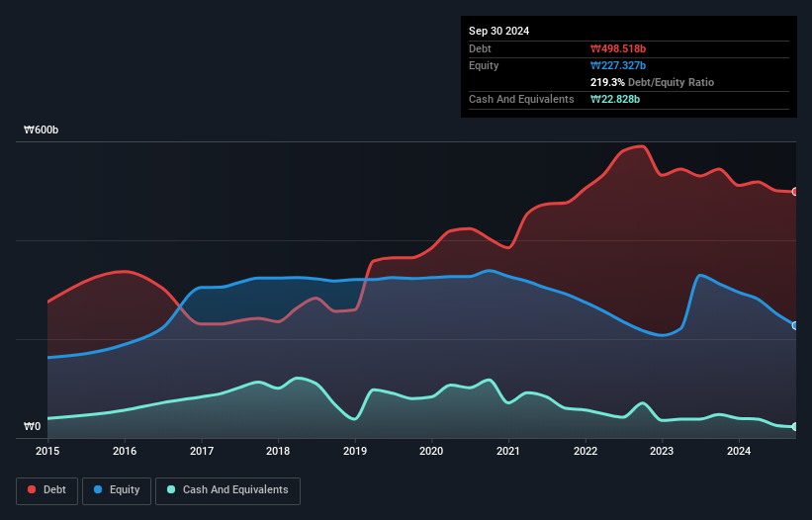
Task: Click the 2017 x-axis label
Action: click(202, 451)
